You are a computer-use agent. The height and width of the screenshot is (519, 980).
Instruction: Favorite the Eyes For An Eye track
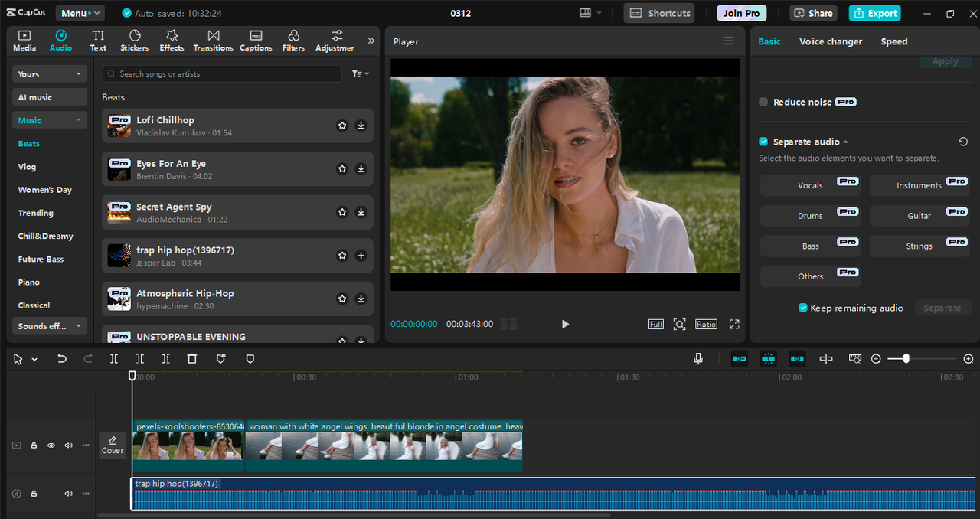click(x=342, y=169)
